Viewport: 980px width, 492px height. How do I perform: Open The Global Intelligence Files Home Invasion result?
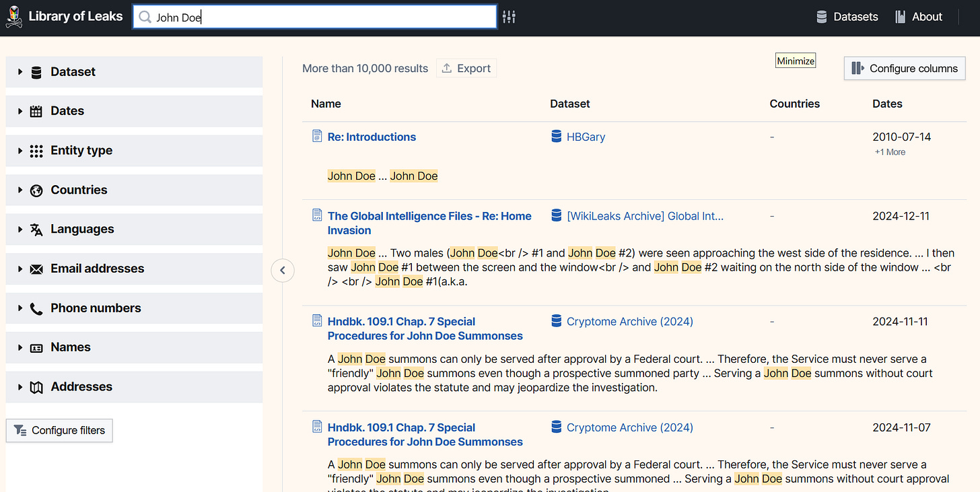tap(429, 223)
